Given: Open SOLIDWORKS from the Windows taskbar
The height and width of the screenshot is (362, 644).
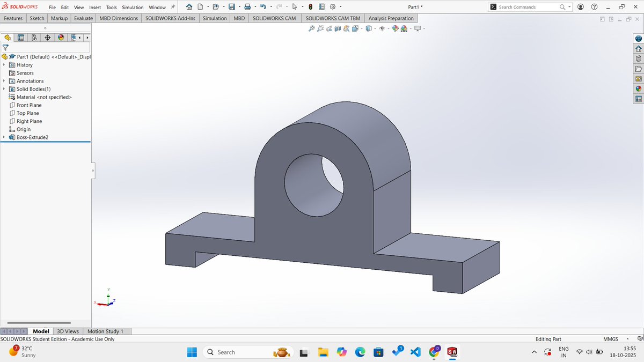Looking at the screenshot, I should 452,352.
